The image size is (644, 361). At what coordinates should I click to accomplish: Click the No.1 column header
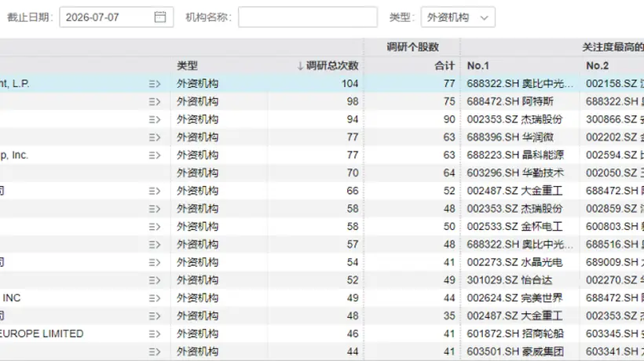(x=478, y=66)
